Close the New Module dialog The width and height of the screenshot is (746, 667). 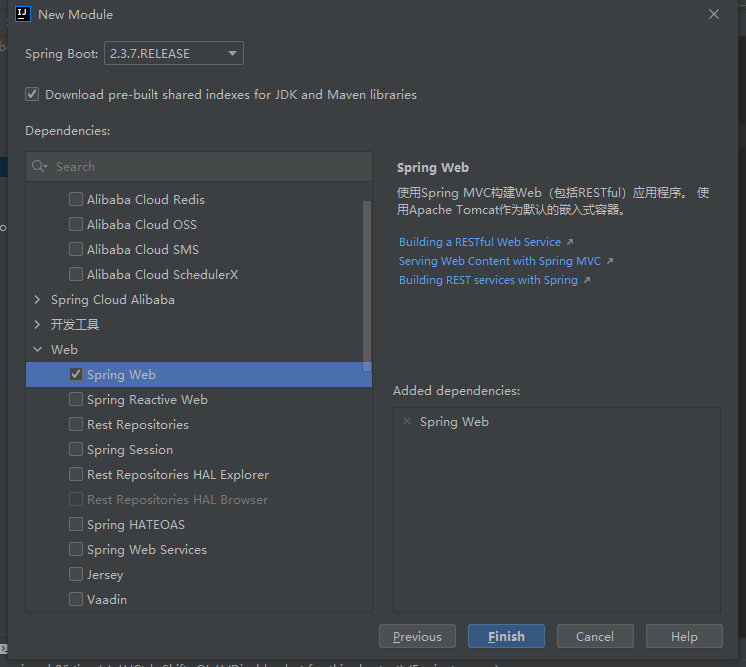[x=714, y=14]
